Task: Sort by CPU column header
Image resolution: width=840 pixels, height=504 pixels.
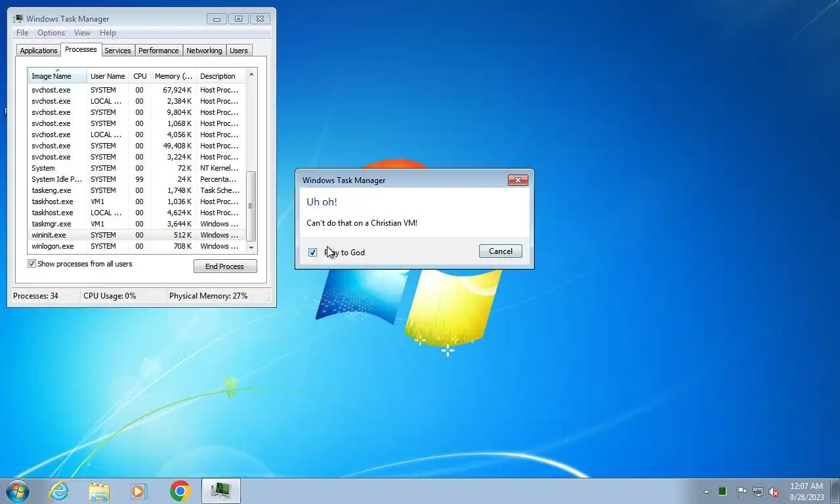Action: (x=140, y=76)
